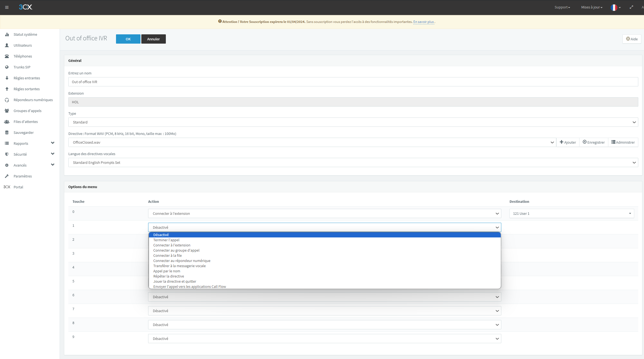This screenshot has width=644, height=359.
Task: Click the Paramètres wrench icon
Action: coord(7,176)
